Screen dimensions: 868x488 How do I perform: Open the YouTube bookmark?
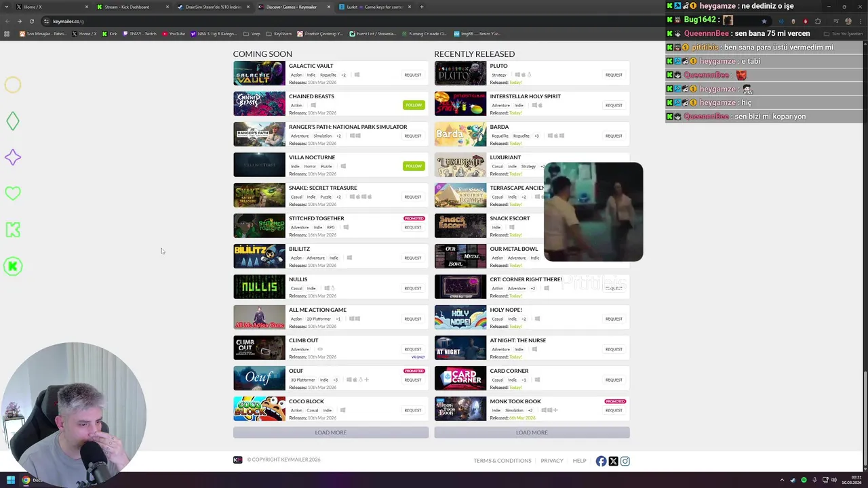coord(174,34)
